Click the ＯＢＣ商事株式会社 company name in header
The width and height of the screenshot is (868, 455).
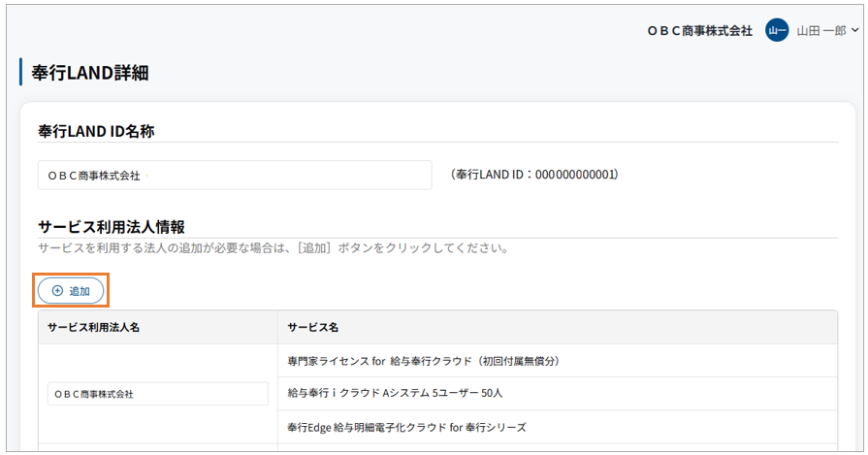tap(699, 31)
